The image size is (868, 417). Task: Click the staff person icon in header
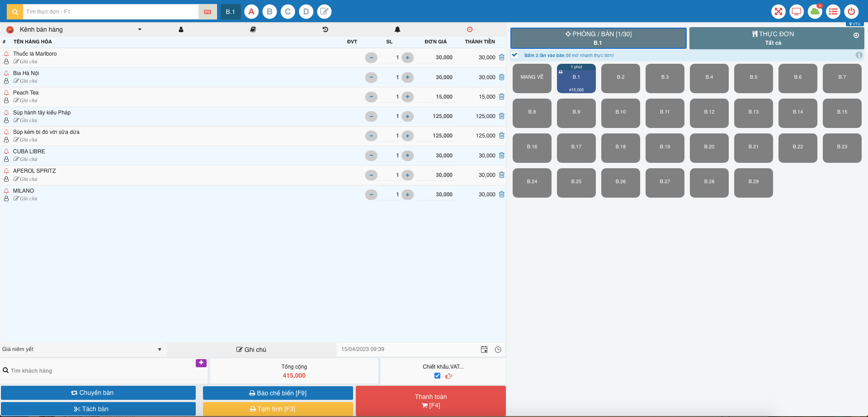[181, 29]
